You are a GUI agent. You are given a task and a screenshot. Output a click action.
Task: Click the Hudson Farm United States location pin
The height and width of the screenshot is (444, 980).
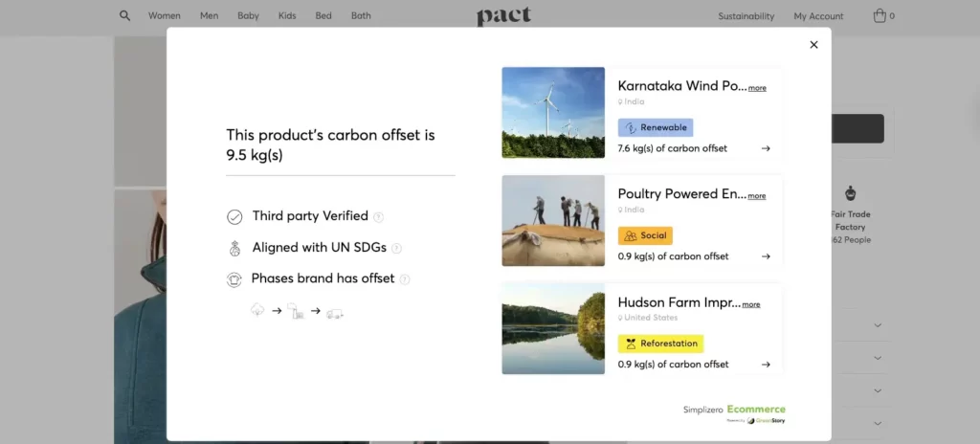coord(620,318)
